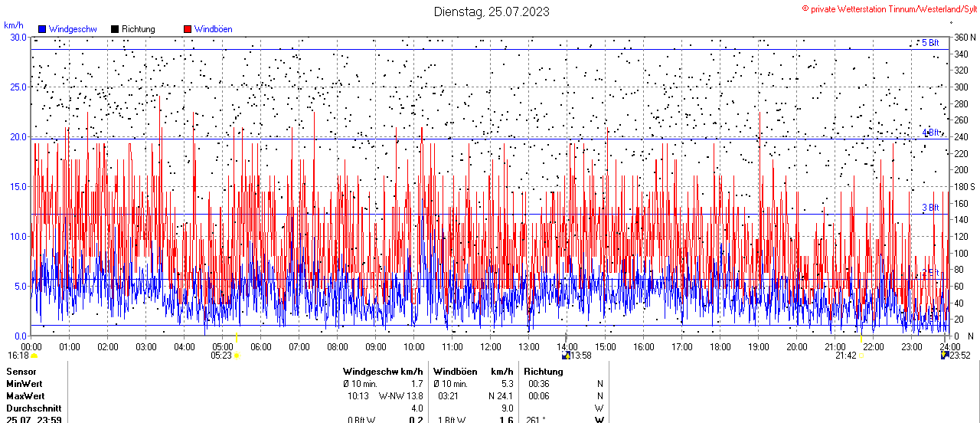Click the 05:23 sunrise time label
The height and width of the screenshot is (423, 980).
(x=221, y=356)
